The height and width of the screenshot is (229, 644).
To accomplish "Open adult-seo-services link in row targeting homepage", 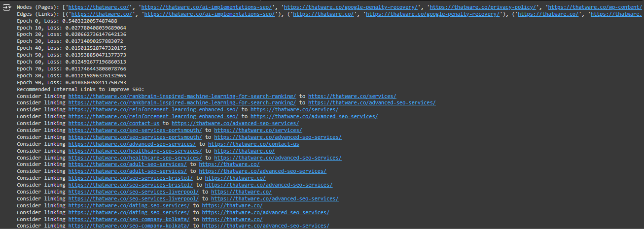I will point(127,164).
